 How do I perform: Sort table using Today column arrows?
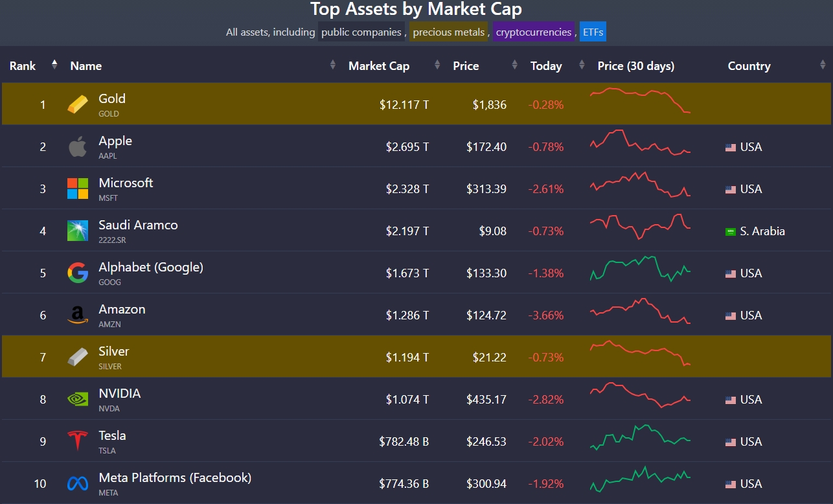click(582, 65)
